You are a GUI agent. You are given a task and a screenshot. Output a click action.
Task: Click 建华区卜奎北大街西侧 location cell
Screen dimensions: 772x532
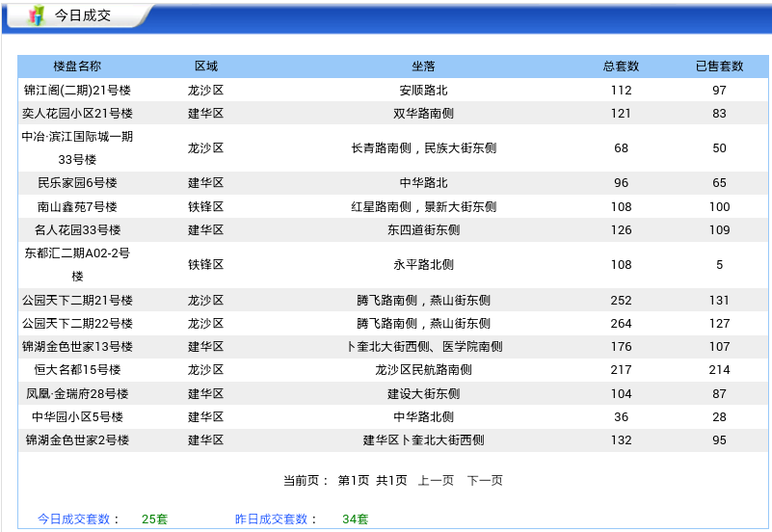(423, 440)
